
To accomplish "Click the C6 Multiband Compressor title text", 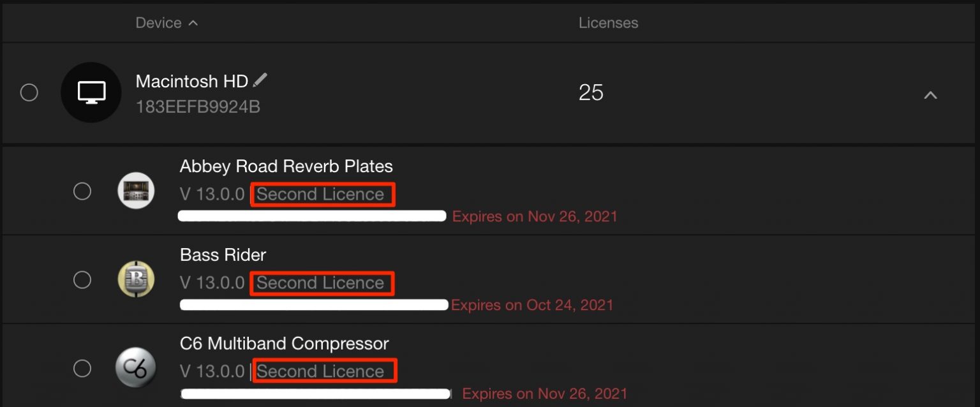I will click(284, 344).
